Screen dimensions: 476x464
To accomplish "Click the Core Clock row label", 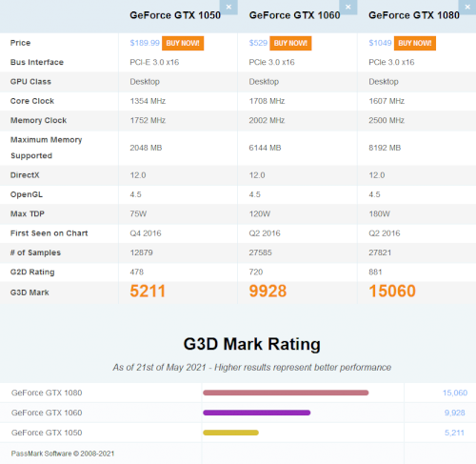I will pyautogui.click(x=32, y=101).
